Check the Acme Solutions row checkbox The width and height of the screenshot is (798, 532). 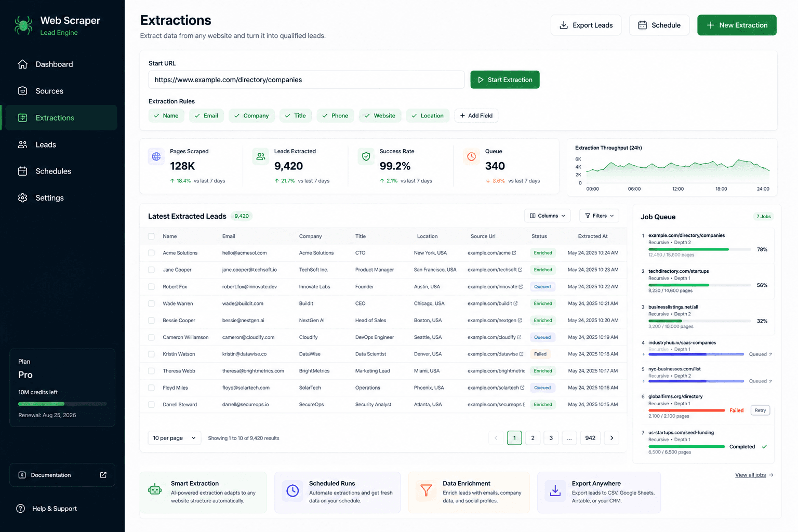click(x=151, y=253)
